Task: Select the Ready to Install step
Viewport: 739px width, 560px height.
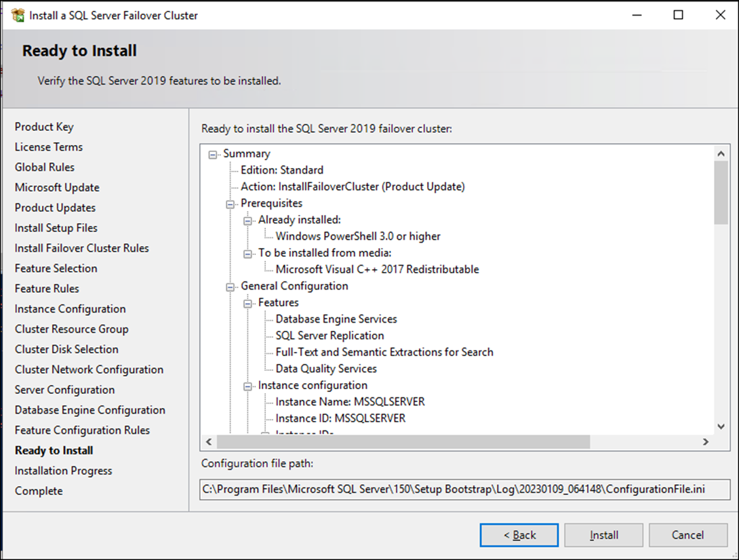Action: click(54, 451)
